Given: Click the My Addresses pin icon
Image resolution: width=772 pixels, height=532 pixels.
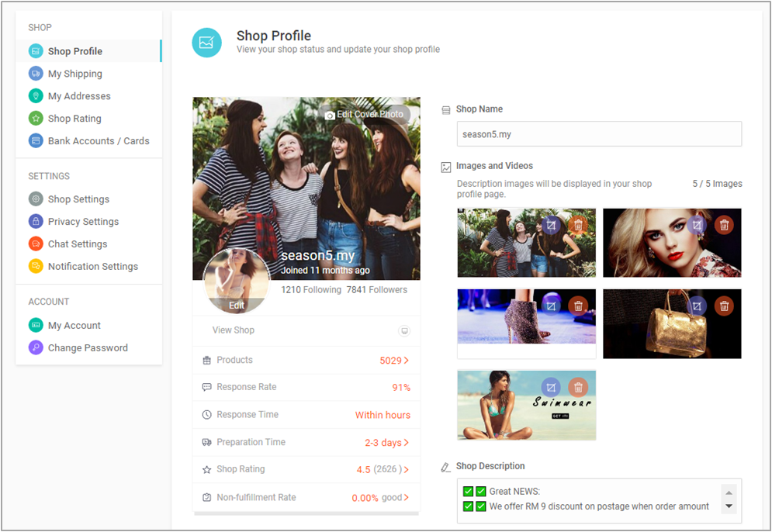Looking at the screenshot, I should click(x=36, y=95).
